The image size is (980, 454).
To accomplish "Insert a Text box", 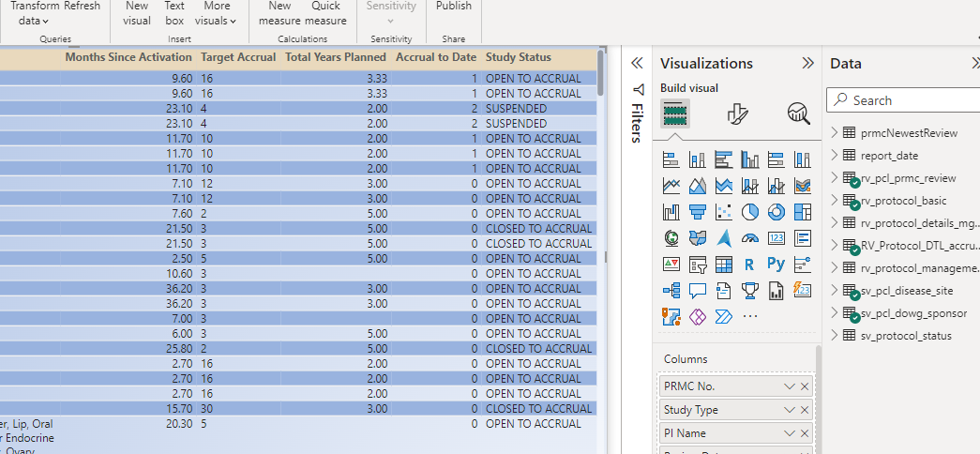I will point(174,13).
